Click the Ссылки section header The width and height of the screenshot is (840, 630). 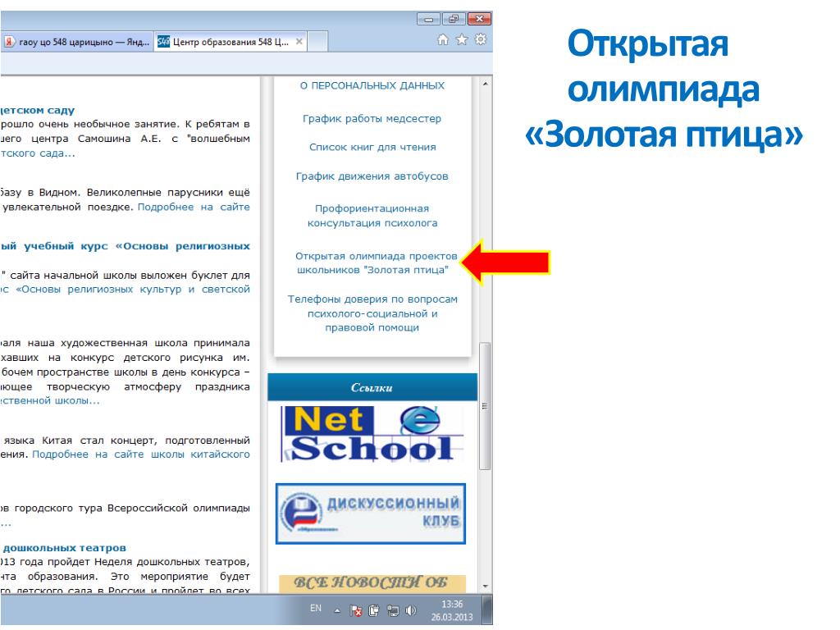pos(372,387)
